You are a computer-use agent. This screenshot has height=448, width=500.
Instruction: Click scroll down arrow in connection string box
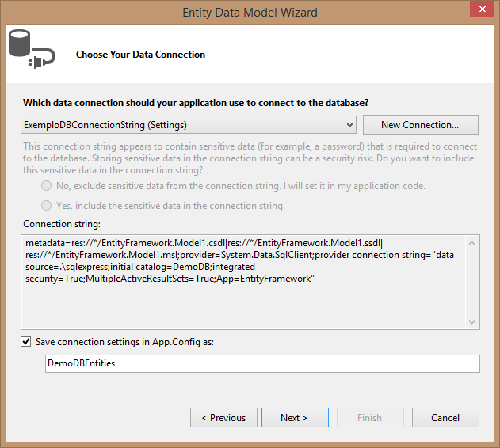pos(473,321)
